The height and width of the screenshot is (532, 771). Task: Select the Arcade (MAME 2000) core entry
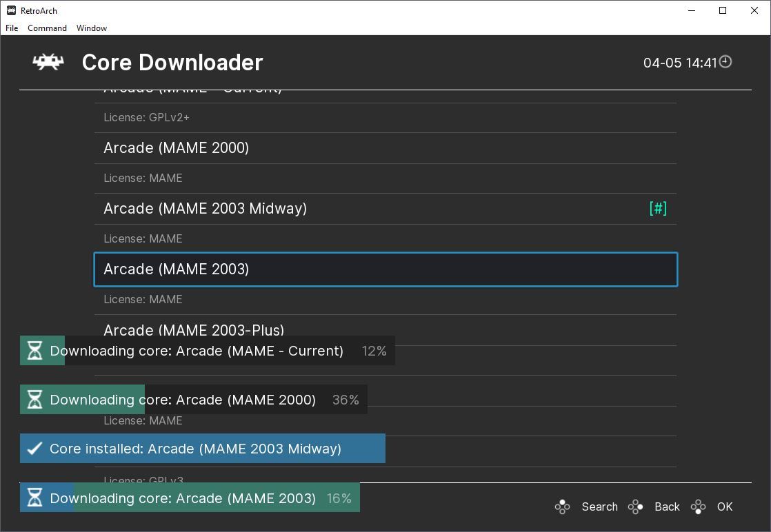385,148
